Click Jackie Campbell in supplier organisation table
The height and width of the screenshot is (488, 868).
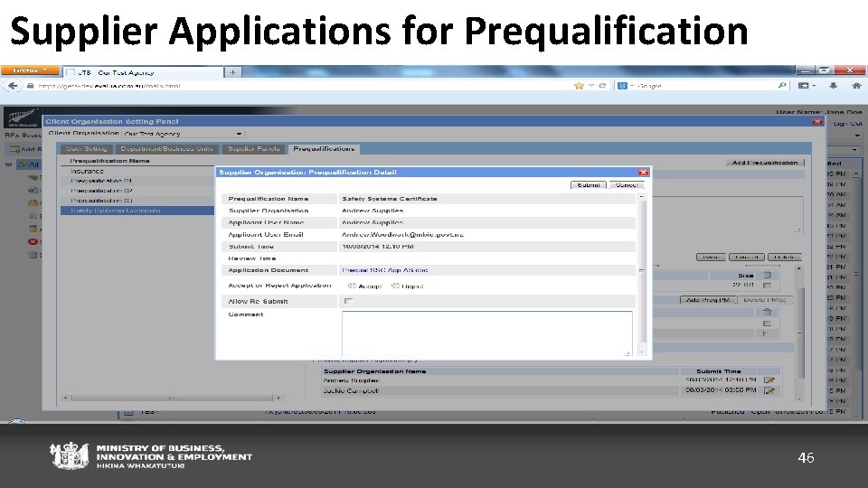351,390
